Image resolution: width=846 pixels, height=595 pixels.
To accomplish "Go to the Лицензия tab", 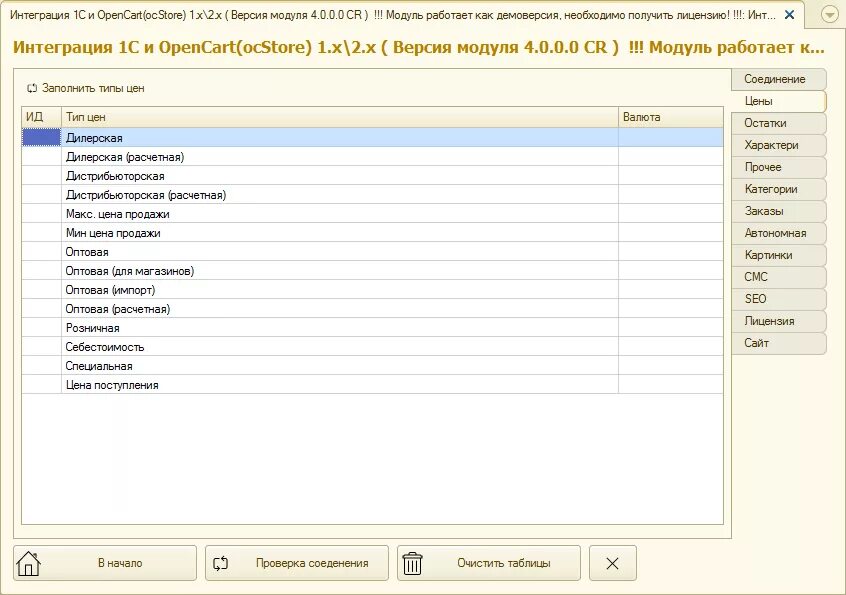I will coord(778,321).
